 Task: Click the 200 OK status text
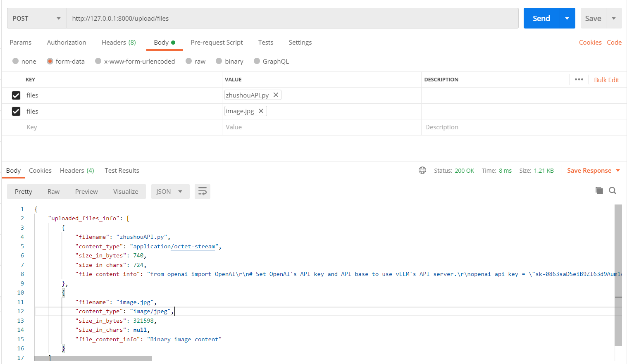464,171
